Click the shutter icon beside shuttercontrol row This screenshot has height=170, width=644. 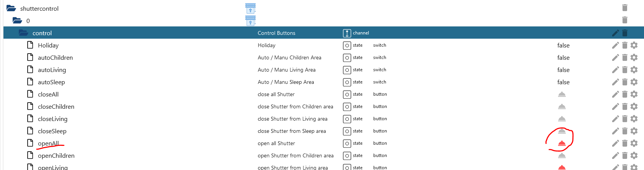pos(250,8)
